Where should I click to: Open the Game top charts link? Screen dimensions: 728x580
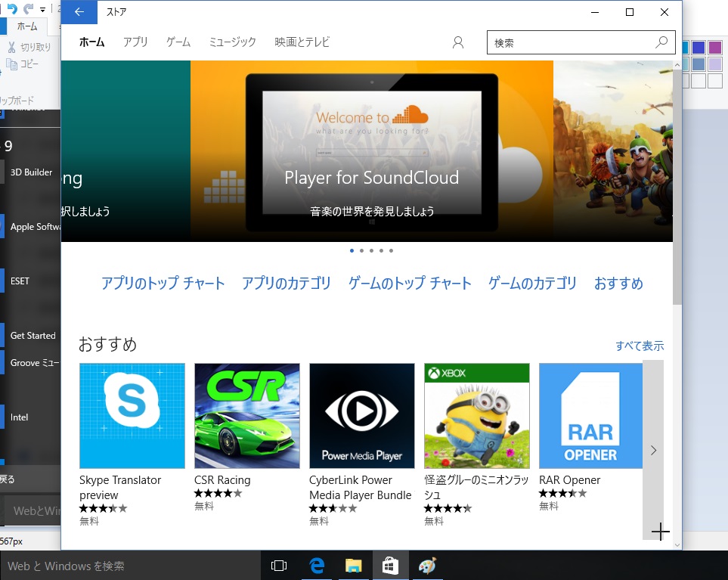click(410, 283)
